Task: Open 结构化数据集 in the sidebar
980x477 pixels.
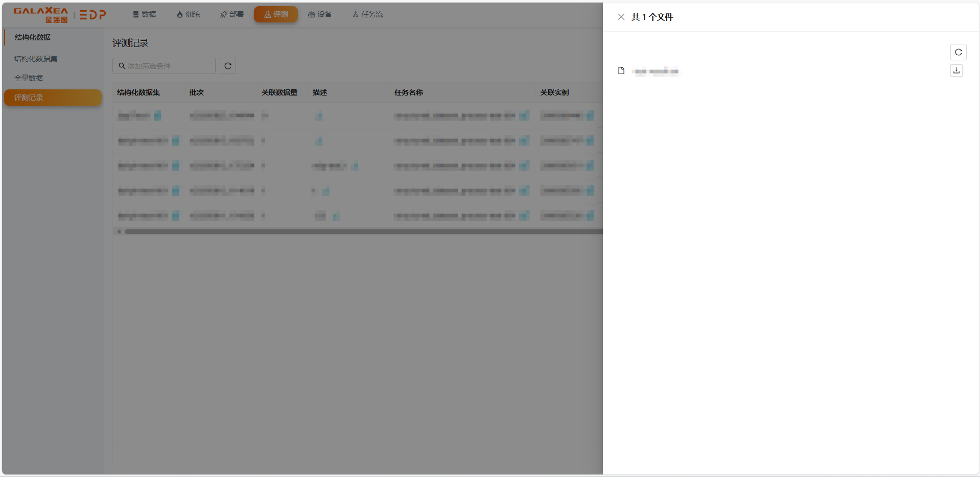Action: coord(36,59)
